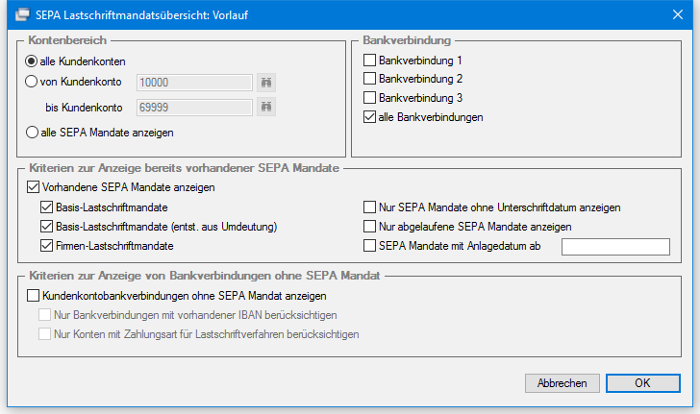
Task: Click the Abbrechen button
Action: pos(562,383)
